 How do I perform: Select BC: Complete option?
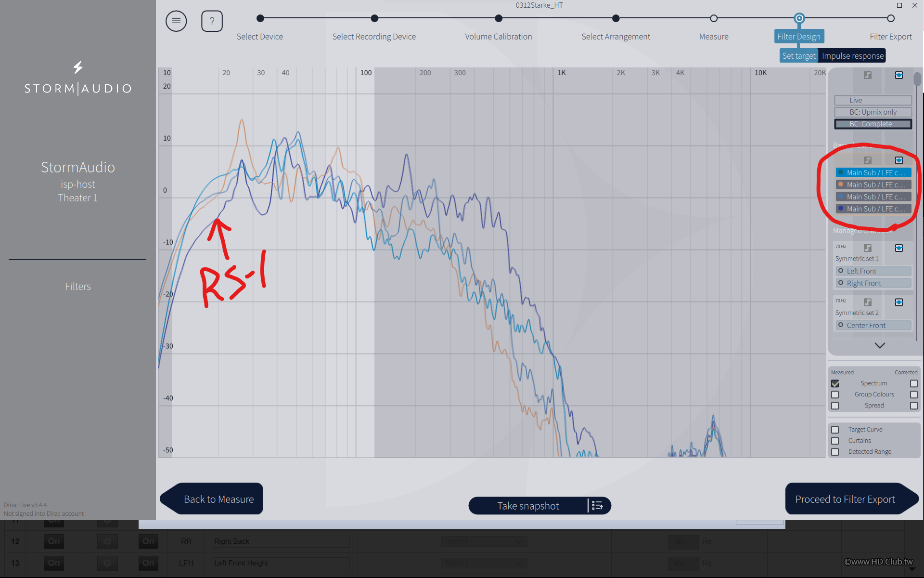(873, 124)
